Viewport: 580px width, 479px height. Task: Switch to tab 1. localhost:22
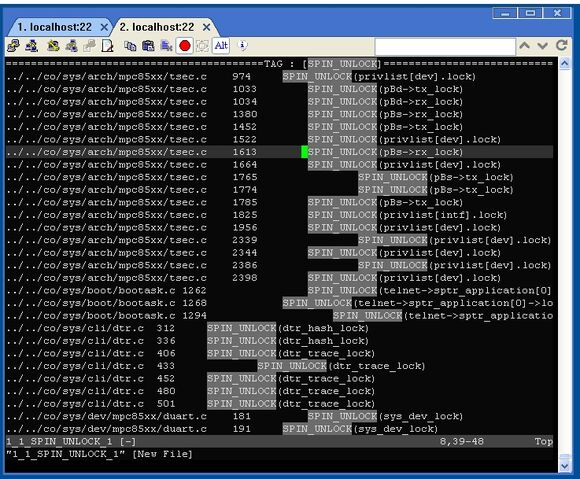[54, 27]
